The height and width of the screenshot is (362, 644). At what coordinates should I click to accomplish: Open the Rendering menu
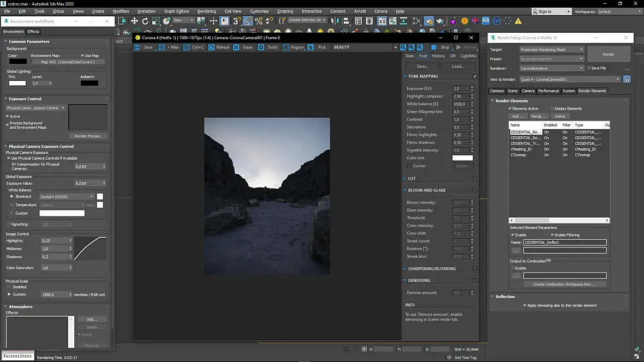click(206, 11)
